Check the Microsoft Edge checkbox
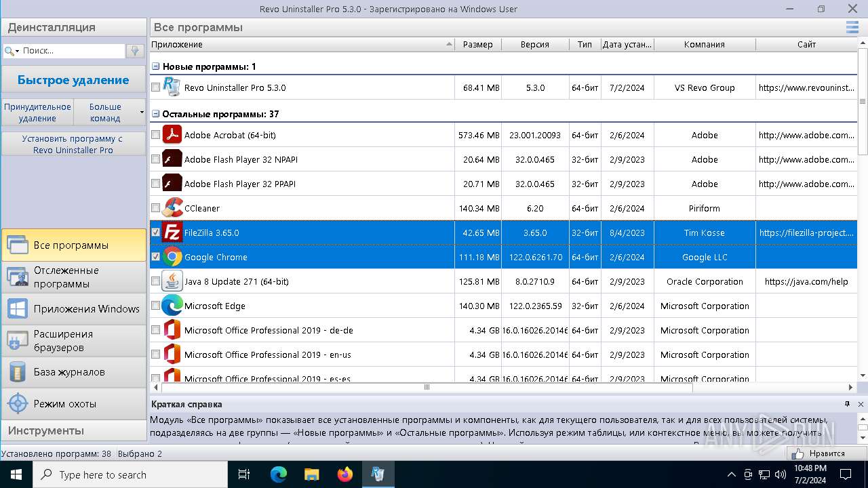 156,306
